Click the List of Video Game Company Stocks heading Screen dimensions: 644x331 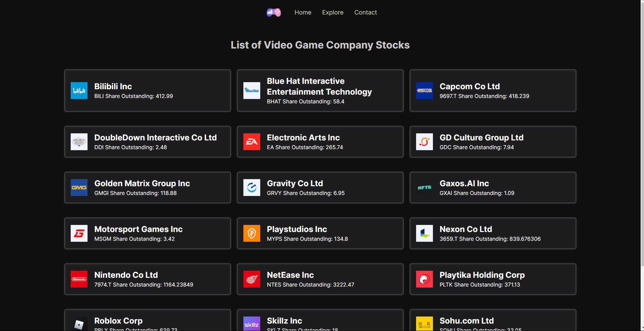tap(320, 45)
